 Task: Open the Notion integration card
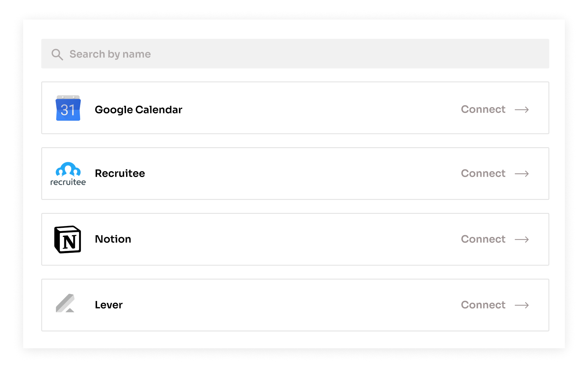pos(295,239)
